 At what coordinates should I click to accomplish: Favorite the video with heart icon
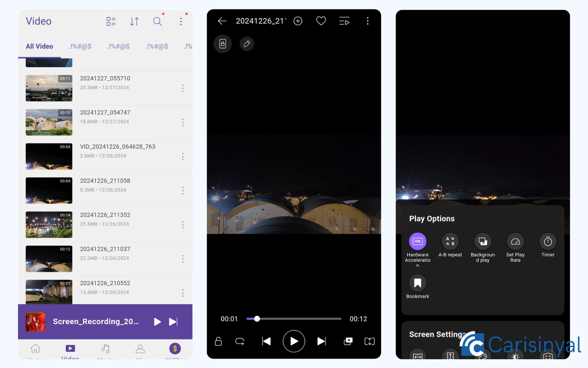(321, 21)
